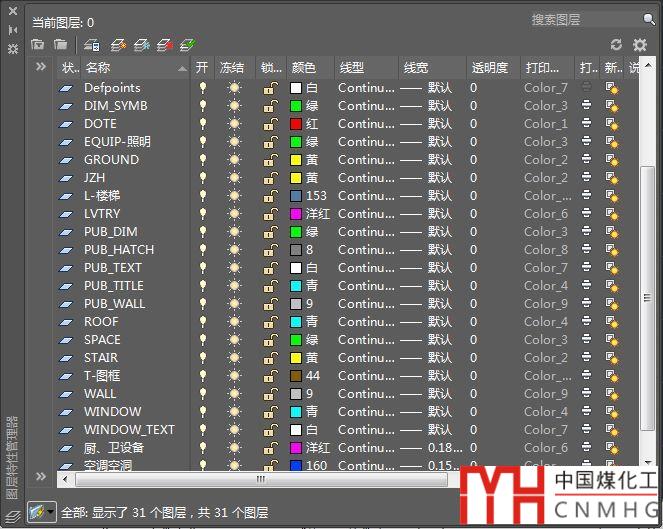Click new viewport freeze icon for Defpoints

pos(611,88)
